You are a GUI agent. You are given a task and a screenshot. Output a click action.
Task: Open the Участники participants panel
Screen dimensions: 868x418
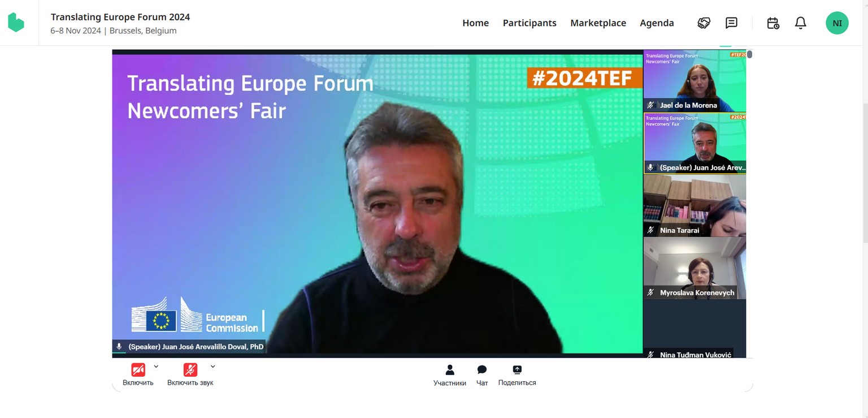click(x=450, y=376)
